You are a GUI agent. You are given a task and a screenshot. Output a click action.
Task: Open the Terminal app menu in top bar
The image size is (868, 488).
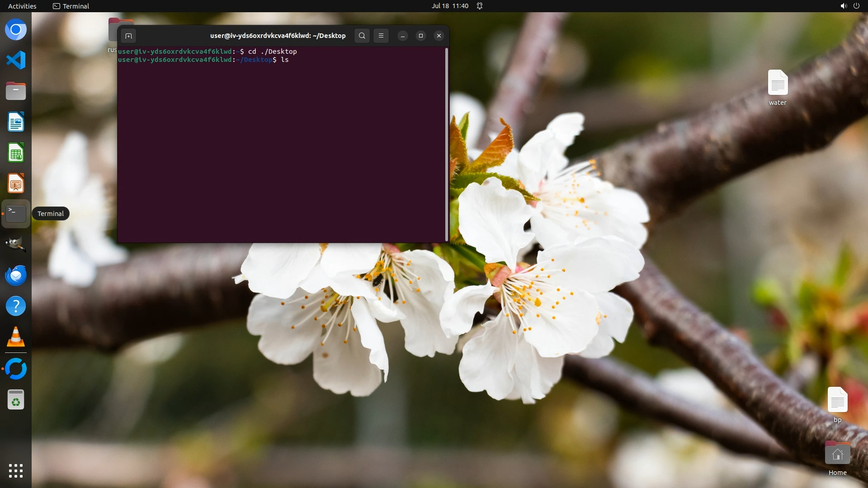tap(71, 6)
